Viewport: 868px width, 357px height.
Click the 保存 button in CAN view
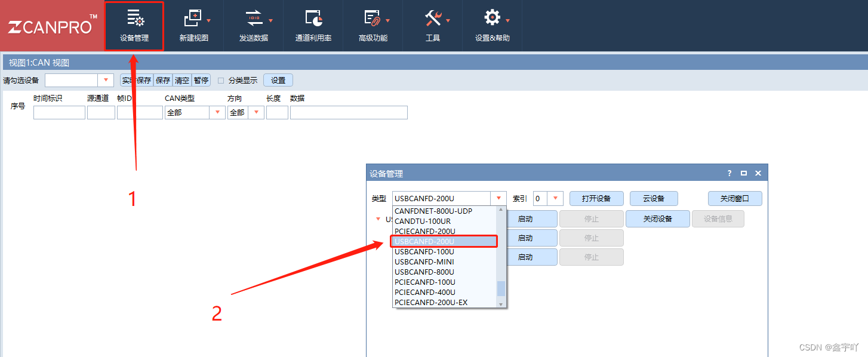pyautogui.click(x=163, y=80)
